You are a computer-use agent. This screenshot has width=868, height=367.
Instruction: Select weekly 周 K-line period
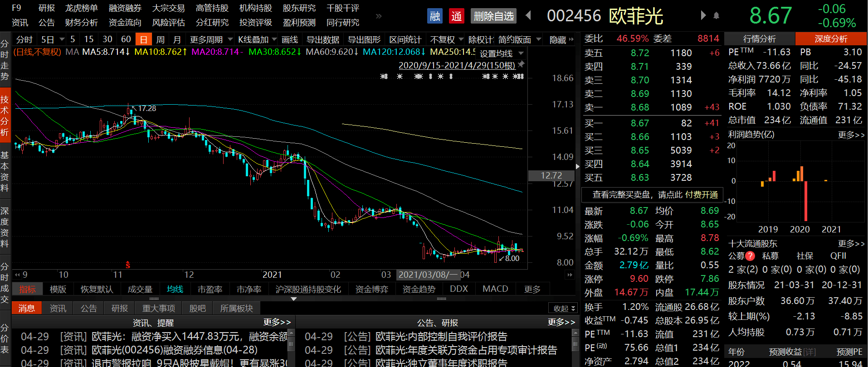coord(161,39)
